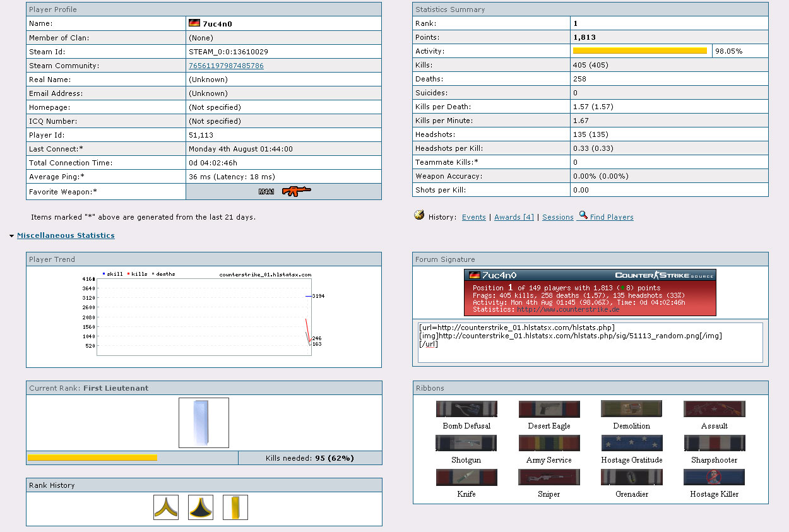Screen dimensions: 789x532
Task: Click the forum signature code text box
Action: pyautogui.click(x=590, y=343)
